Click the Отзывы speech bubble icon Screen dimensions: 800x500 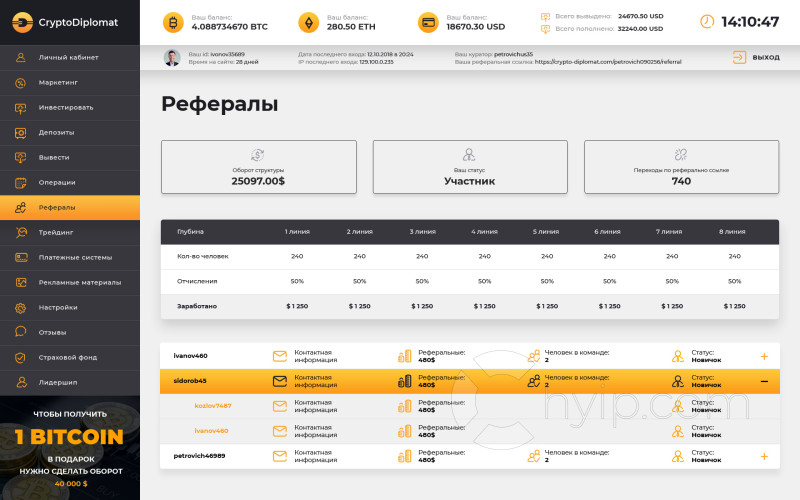coord(20,332)
